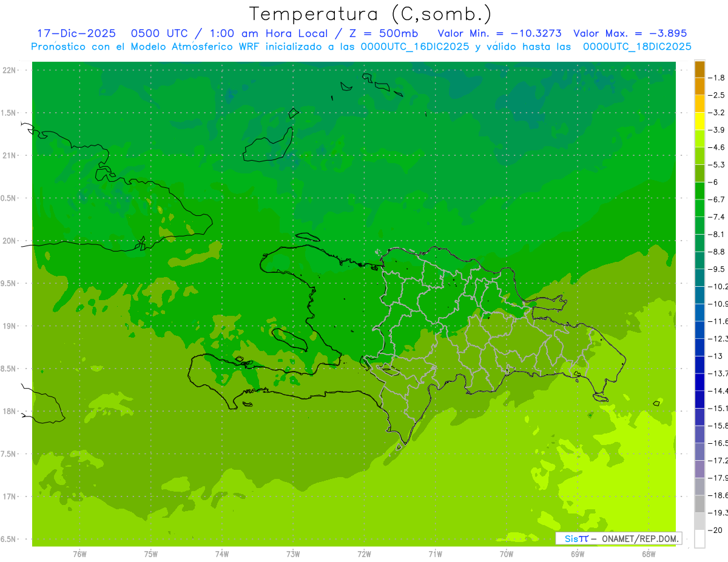Click the -13 legend value
Viewport: 728px width, 562px height.
716,356
